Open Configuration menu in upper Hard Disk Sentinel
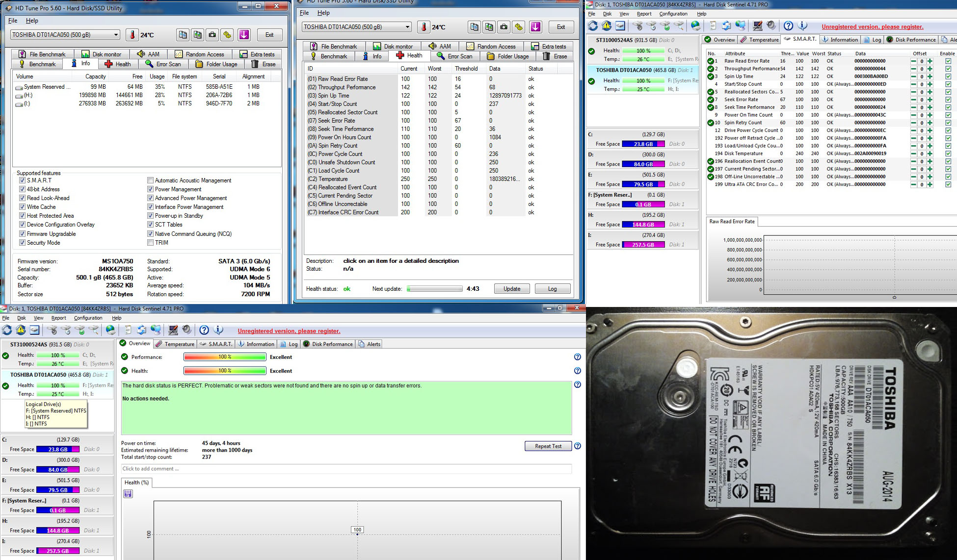Screen dimensions: 957x560 [673, 14]
